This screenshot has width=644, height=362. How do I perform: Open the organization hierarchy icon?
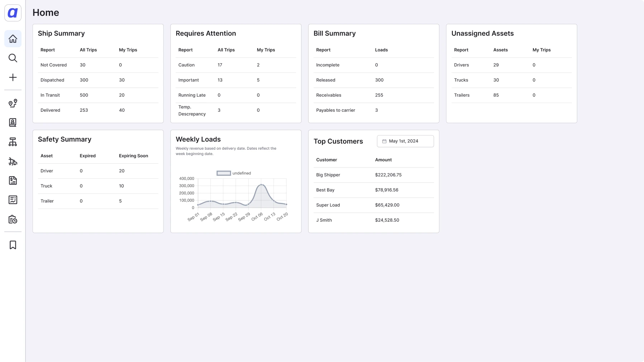tap(13, 142)
